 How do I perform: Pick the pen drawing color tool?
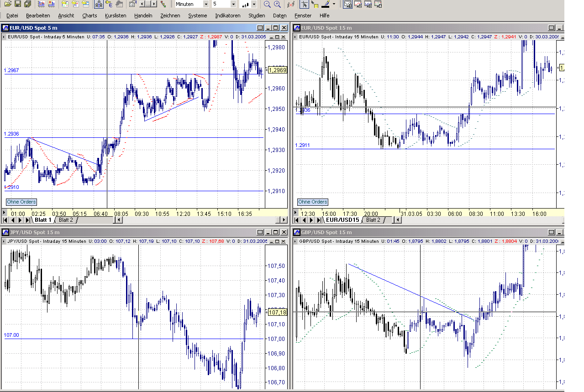tap(326, 4)
